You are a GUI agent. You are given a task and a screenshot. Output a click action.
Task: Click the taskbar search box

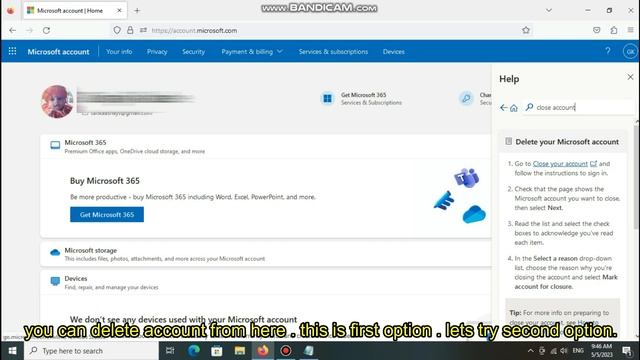pyautogui.click(x=91, y=351)
